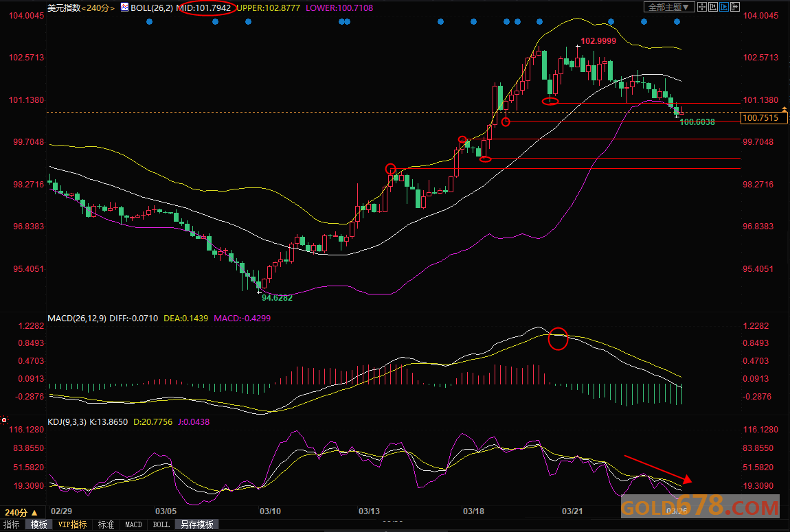790x532 pixels.
Task: Open the 全部主题 theme dropdown
Action: (x=670, y=7)
